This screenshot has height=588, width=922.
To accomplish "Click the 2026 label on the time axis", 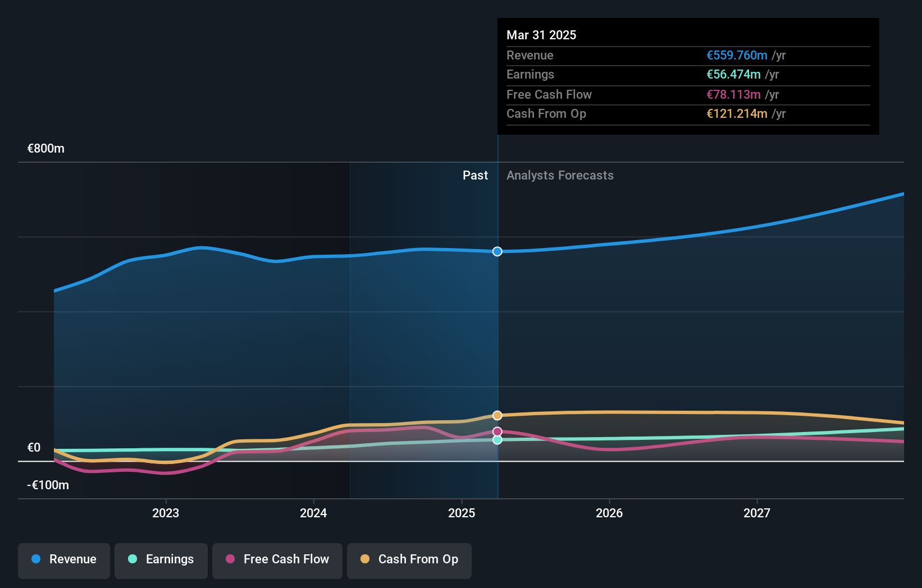I will (609, 513).
